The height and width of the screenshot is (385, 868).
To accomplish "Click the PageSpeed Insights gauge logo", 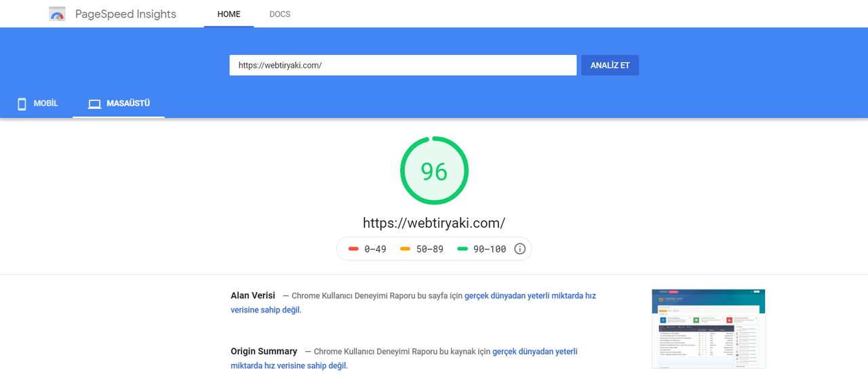I will (57, 14).
